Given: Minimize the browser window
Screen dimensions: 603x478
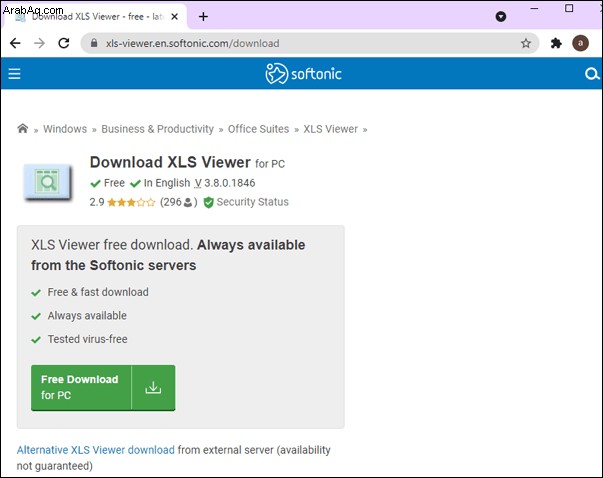Looking at the screenshot, I should pyautogui.click(x=534, y=8).
